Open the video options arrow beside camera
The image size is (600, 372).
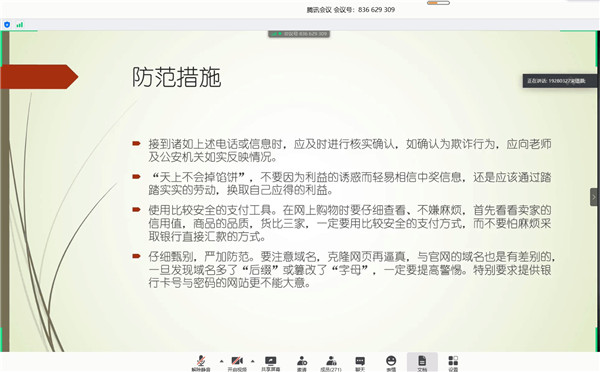click(x=253, y=361)
